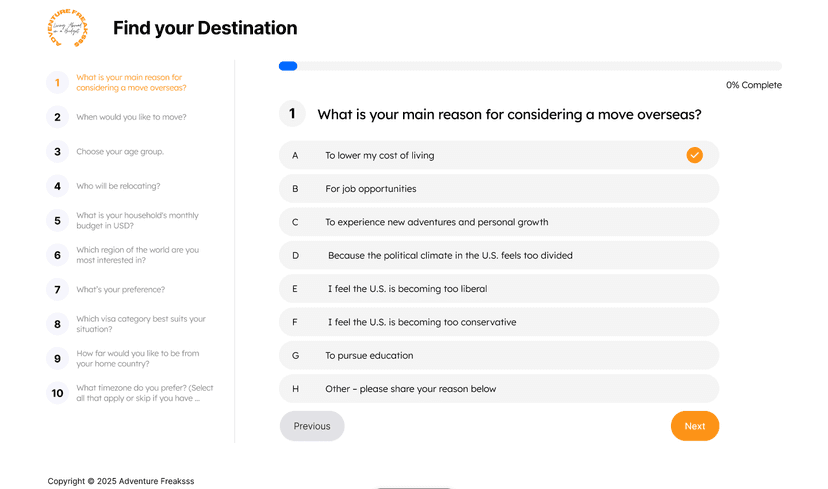This screenshot has width=828, height=489.
Task: Choose option B For job opportunities
Action: point(499,189)
